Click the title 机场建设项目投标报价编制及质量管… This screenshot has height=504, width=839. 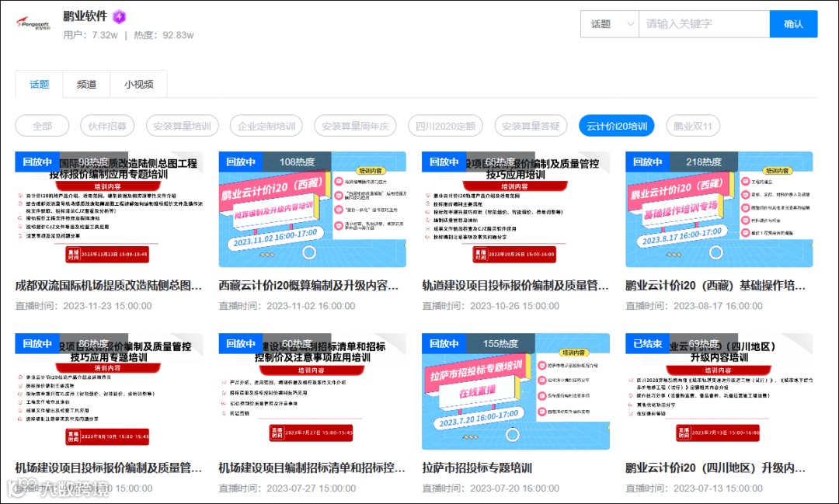(x=109, y=468)
